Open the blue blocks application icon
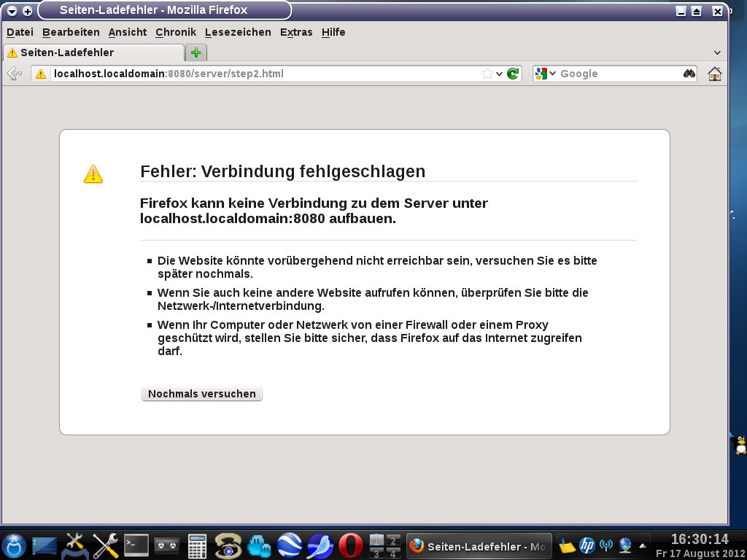Image resolution: width=747 pixels, height=560 pixels. [259, 546]
